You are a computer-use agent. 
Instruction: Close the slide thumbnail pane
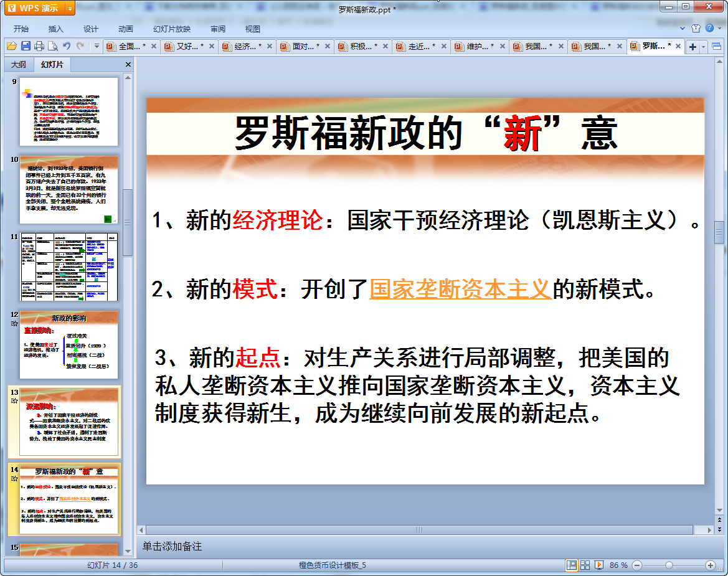[x=128, y=65]
